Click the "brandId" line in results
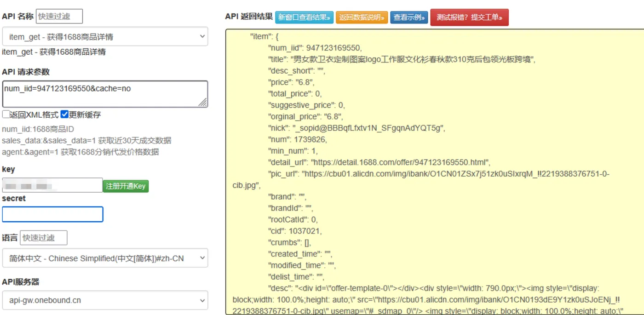Screen dimensions: 644x315 coord(291,208)
